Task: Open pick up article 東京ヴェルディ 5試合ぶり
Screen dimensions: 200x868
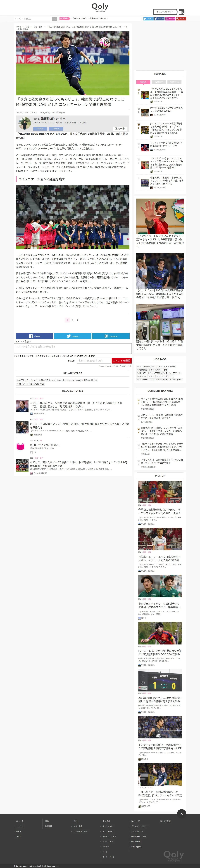Action: tap(160, 605)
